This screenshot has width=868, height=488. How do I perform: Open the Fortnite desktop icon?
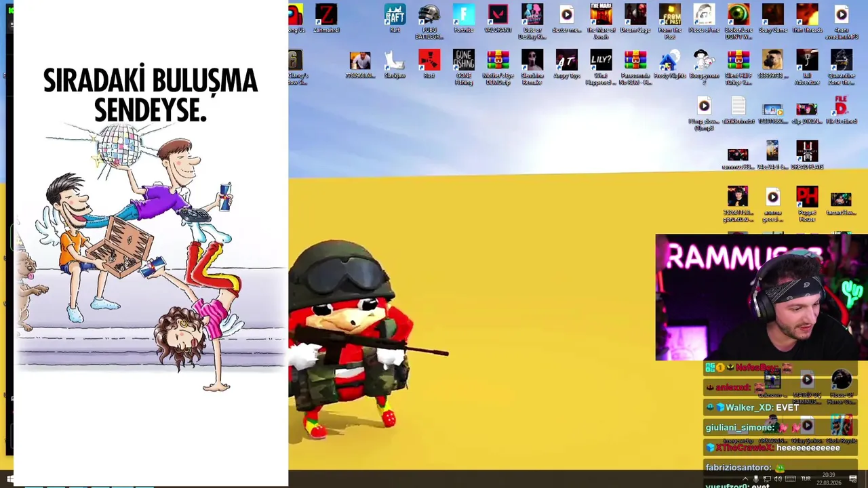tap(463, 19)
